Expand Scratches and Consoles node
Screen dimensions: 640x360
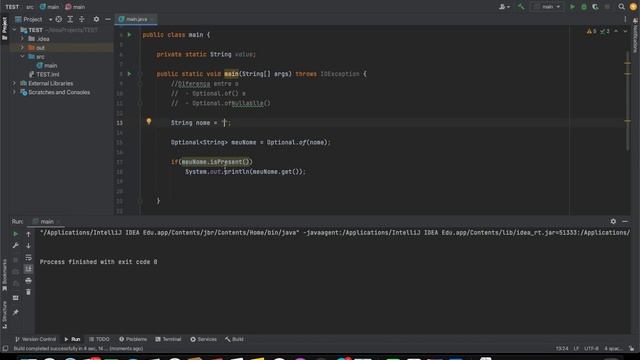coord(15,92)
